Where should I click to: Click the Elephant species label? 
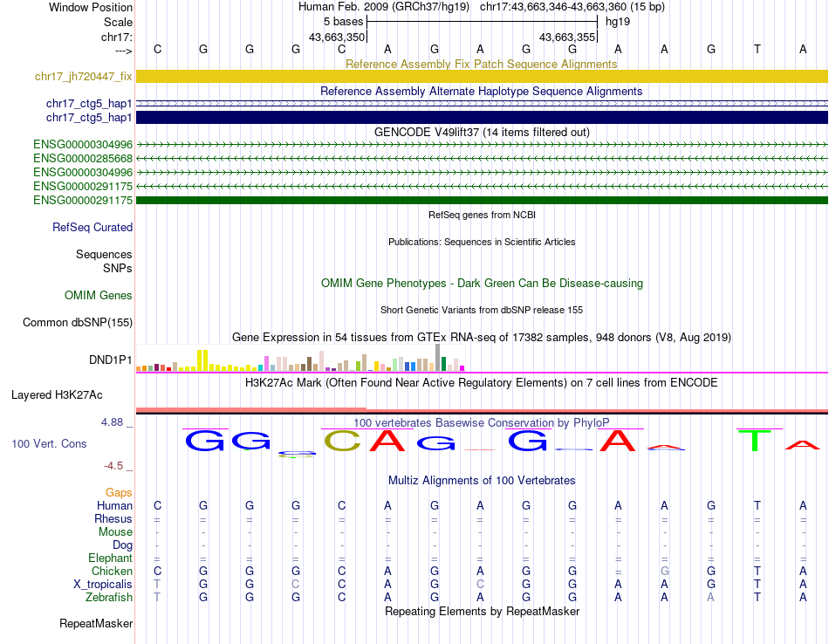(x=110, y=558)
